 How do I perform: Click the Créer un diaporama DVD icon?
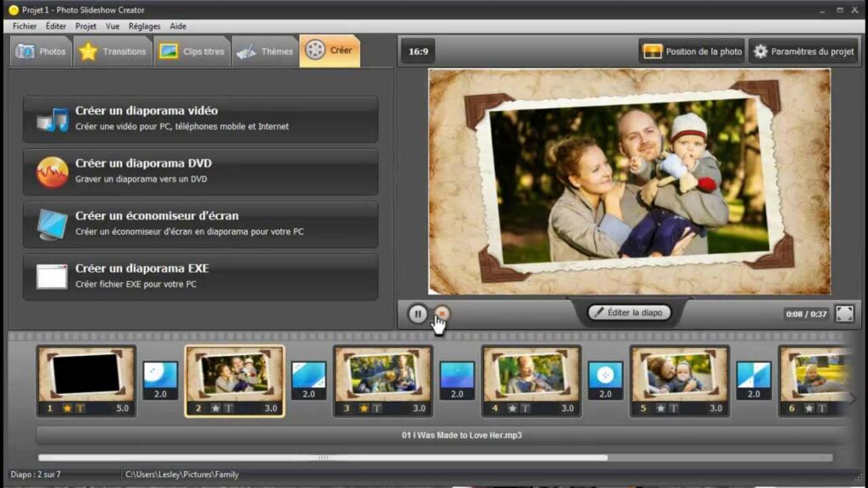click(53, 169)
